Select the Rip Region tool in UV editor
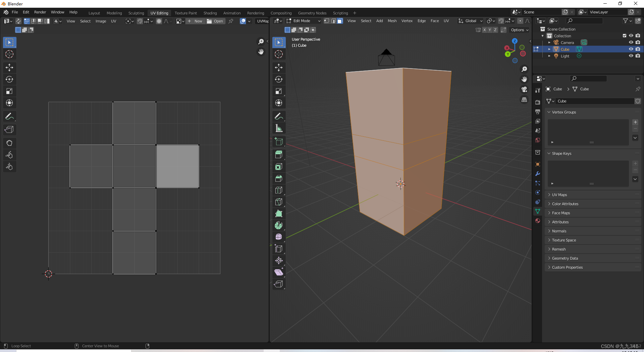Viewport: 644px width, 352px height. tap(9, 130)
